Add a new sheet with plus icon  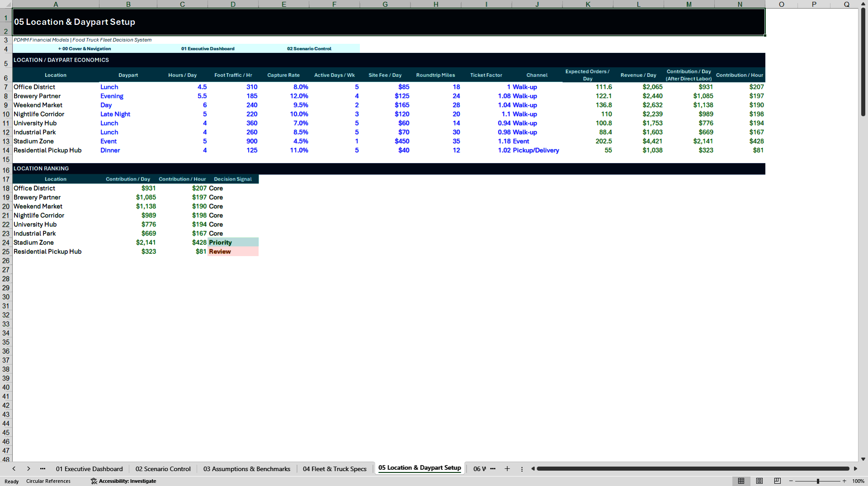(507, 469)
